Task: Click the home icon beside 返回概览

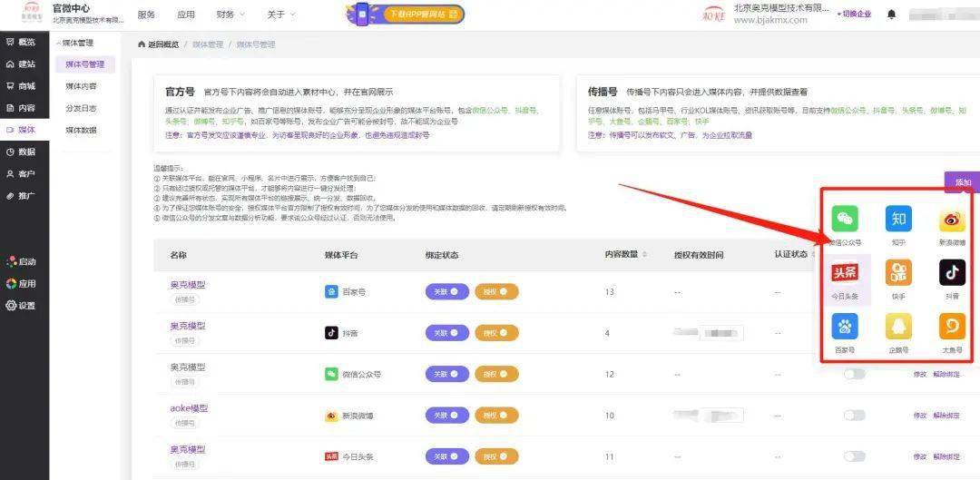Action: click(142, 45)
